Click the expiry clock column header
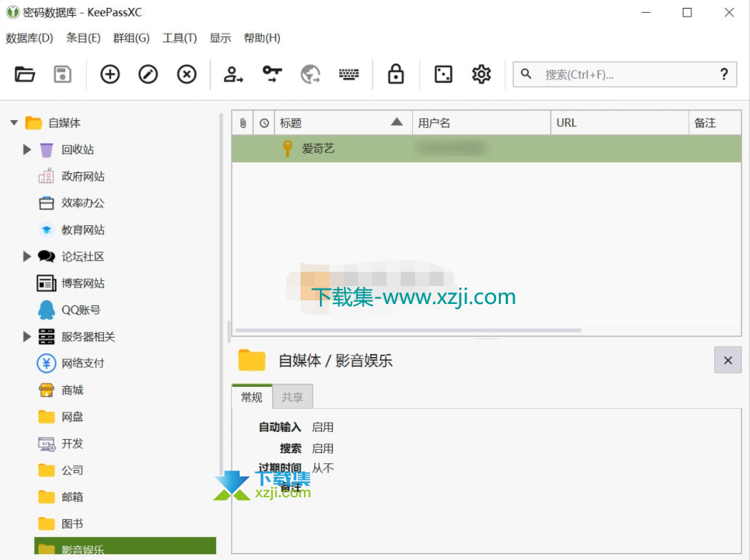Screen dimensions: 750x560 coord(264,123)
